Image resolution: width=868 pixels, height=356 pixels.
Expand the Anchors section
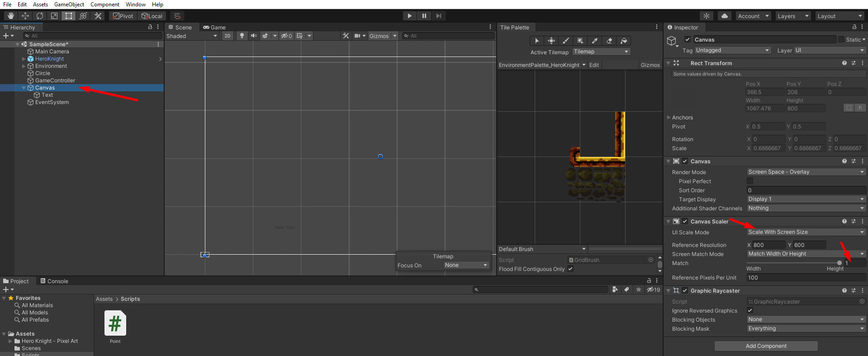pos(669,117)
